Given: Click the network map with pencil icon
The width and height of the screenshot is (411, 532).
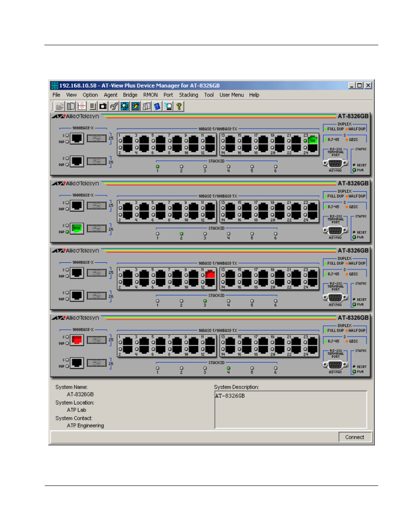Looking at the screenshot, I should [x=136, y=106].
